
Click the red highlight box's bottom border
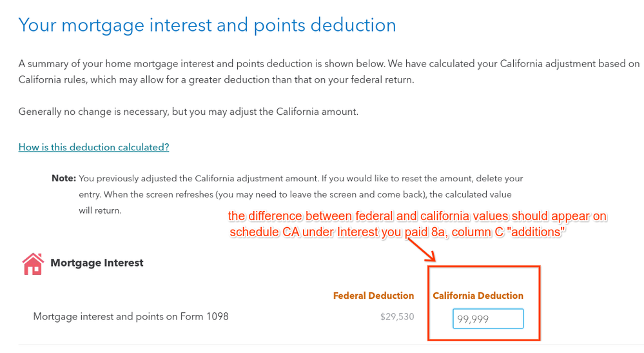(483, 339)
